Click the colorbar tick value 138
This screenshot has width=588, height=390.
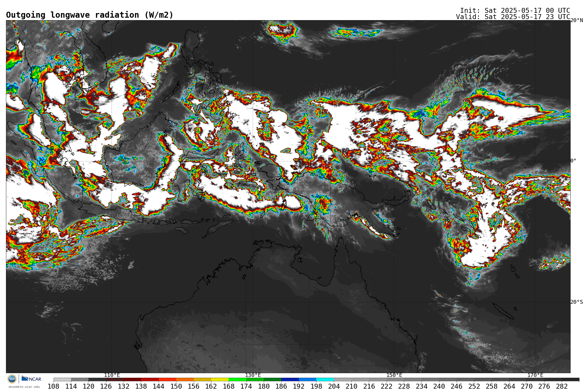point(141,386)
